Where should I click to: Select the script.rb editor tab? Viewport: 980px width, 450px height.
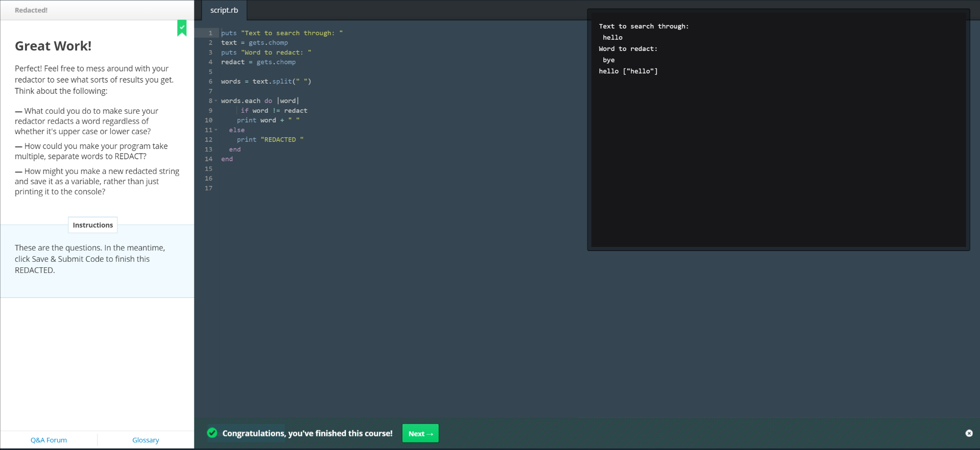pos(224,10)
